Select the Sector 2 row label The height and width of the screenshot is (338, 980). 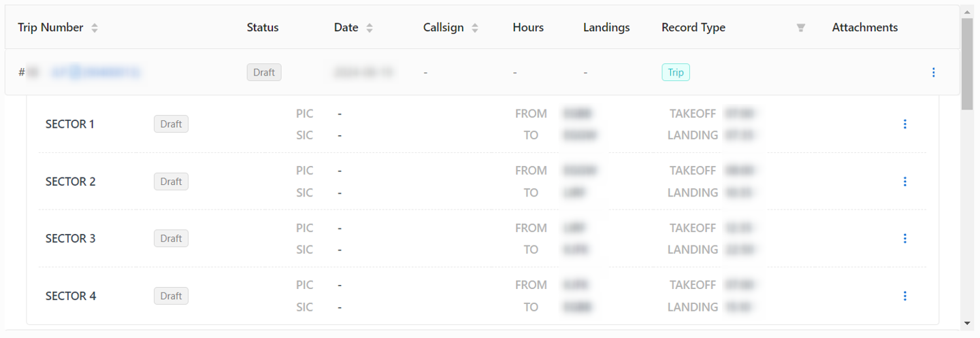pos(70,182)
